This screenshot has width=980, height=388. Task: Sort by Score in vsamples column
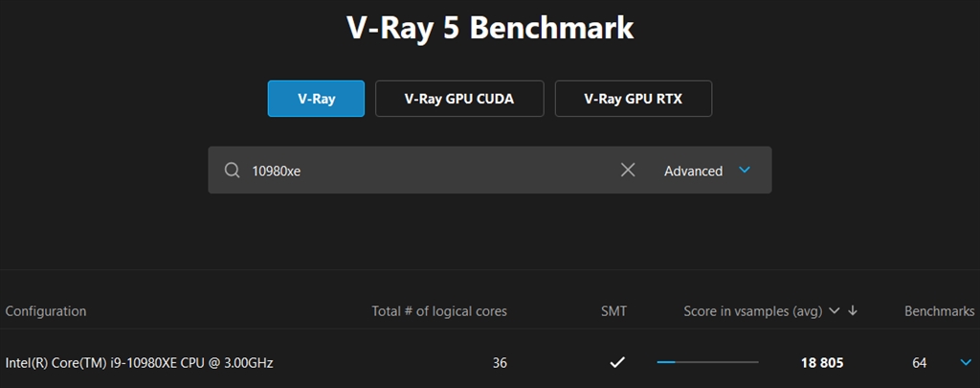pyautogui.click(x=752, y=310)
